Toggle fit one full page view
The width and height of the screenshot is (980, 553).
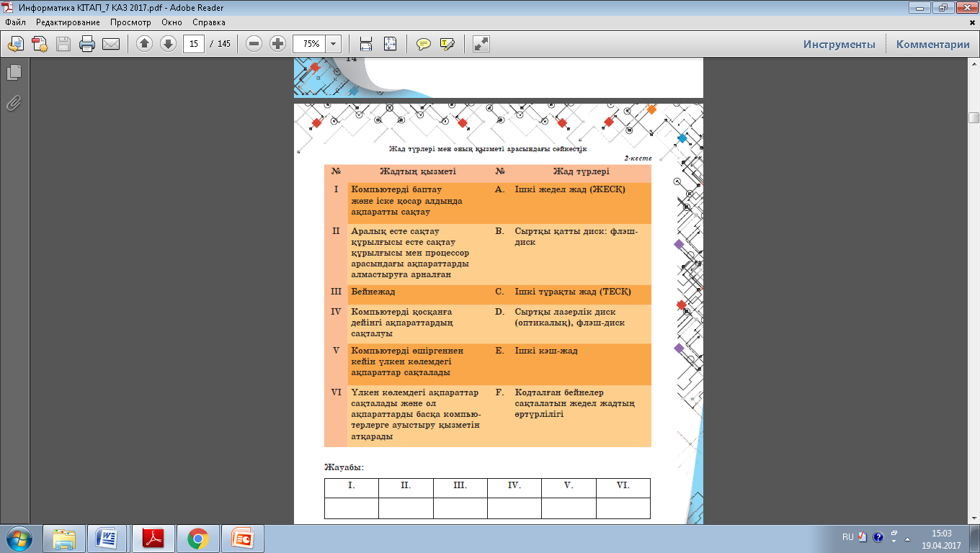tap(390, 44)
